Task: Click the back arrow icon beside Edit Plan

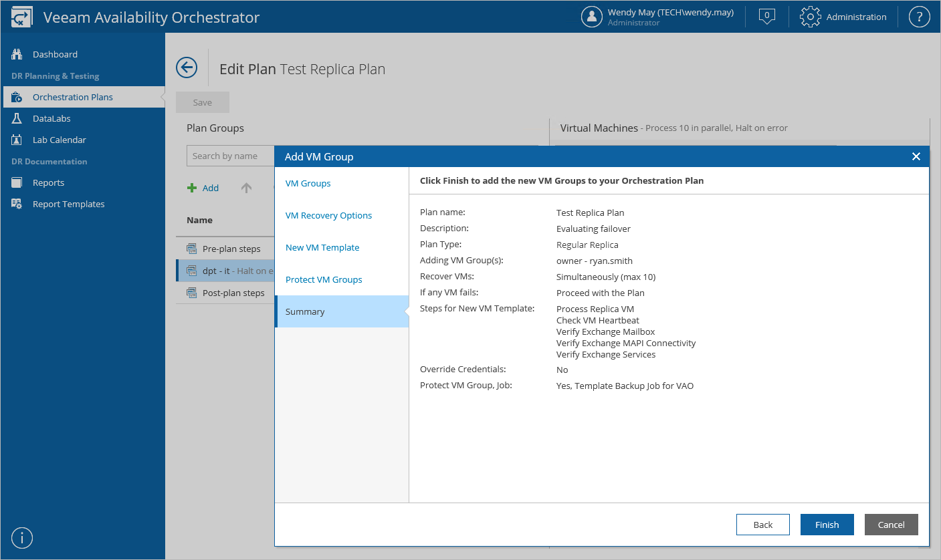Action: tap(187, 67)
